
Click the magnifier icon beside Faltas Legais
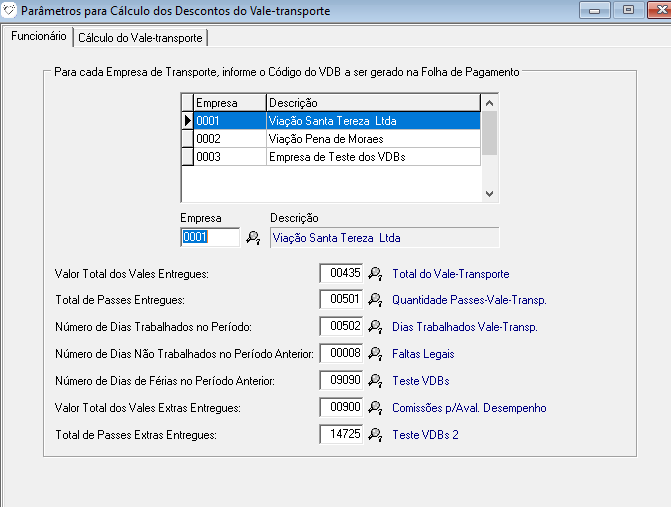click(x=376, y=354)
